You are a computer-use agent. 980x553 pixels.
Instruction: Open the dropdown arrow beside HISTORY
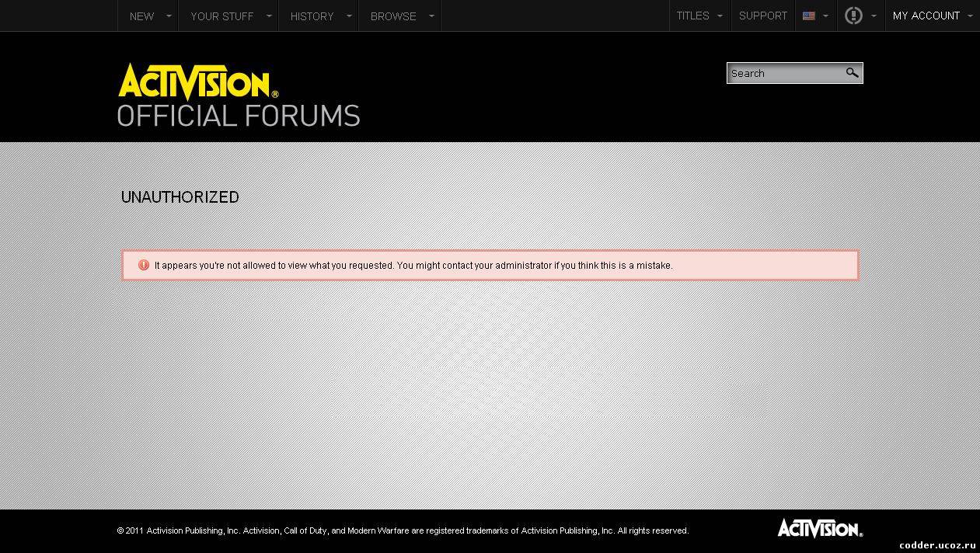point(349,16)
